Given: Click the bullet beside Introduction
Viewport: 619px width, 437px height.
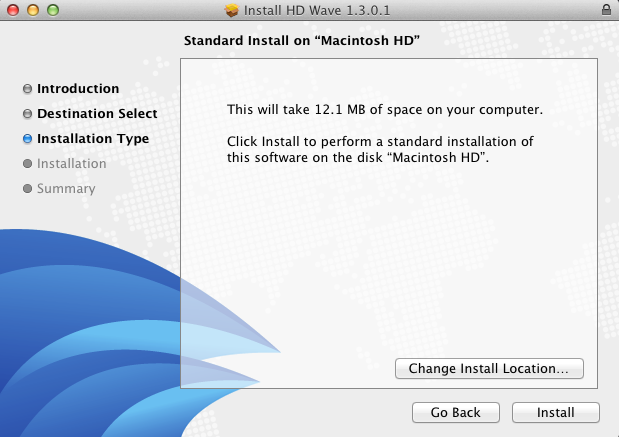Looking at the screenshot, I should [x=27, y=89].
